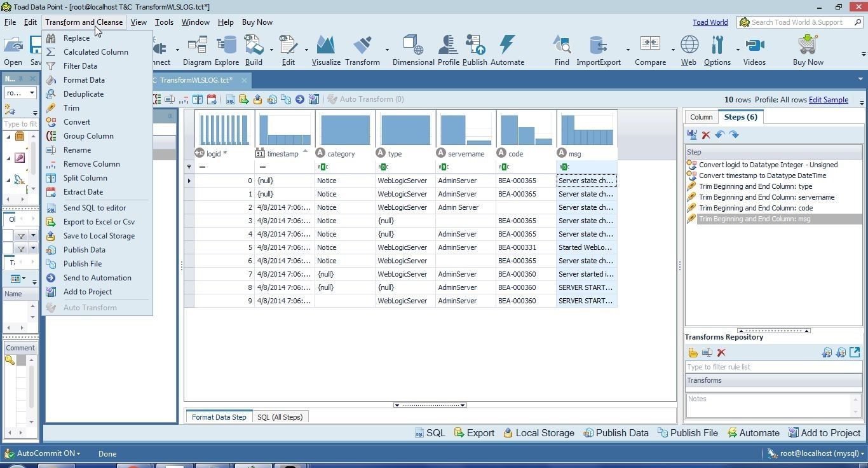Click the bottom Publish Data button
Image resolution: width=868 pixels, height=468 pixels.
(616, 433)
